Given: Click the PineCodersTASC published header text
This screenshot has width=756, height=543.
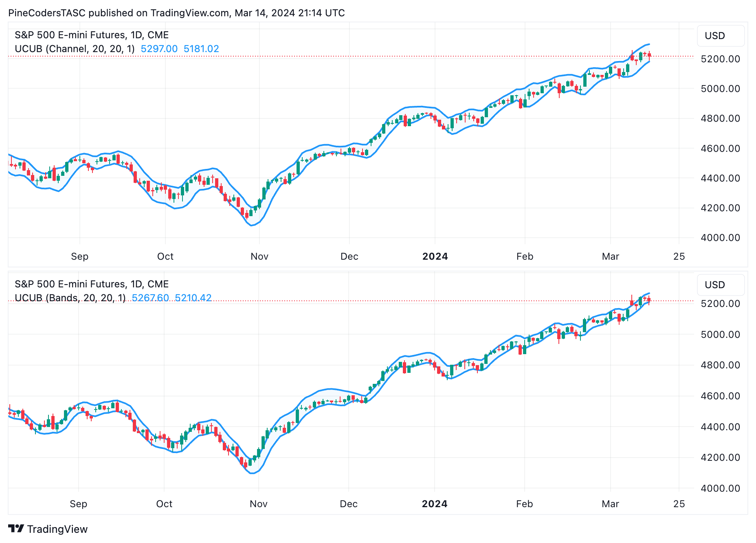Looking at the screenshot, I should [x=176, y=13].
